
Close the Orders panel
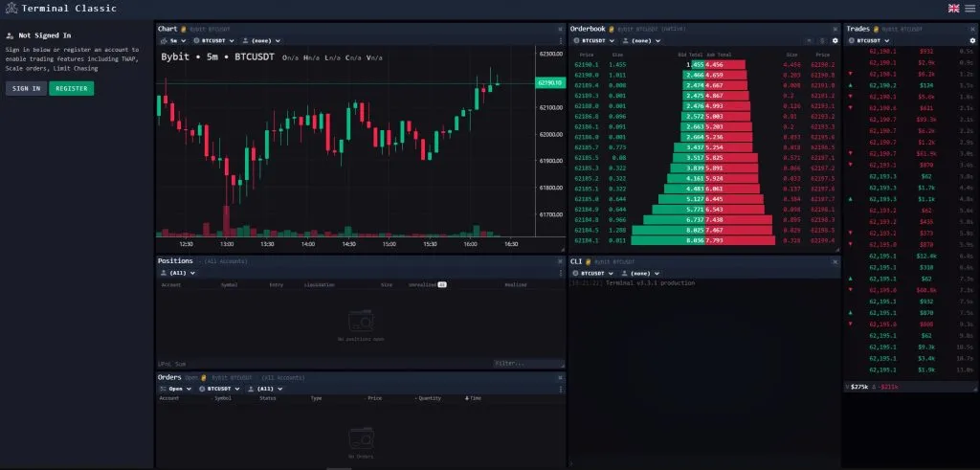[x=561, y=377]
